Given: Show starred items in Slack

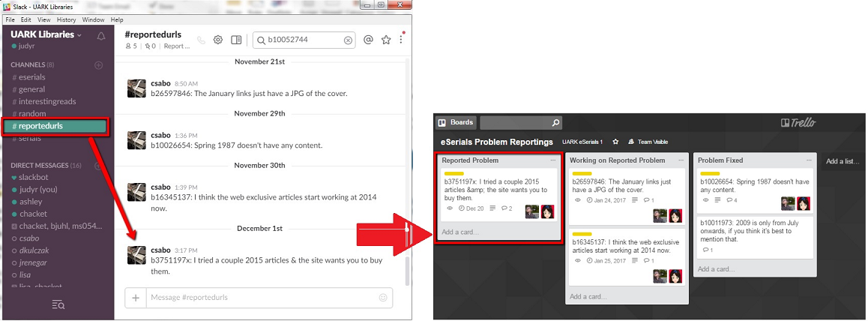Looking at the screenshot, I should click(x=386, y=40).
